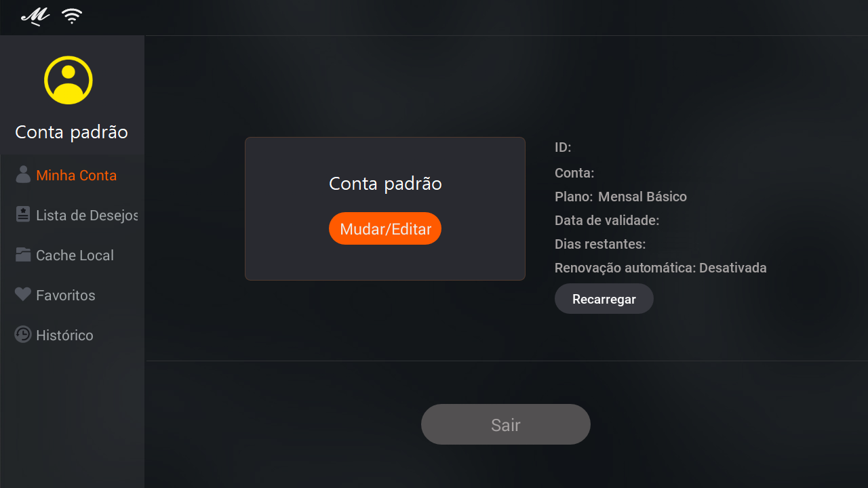Click the Plano Mensal Básico text
The image size is (868, 488).
coord(620,197)
